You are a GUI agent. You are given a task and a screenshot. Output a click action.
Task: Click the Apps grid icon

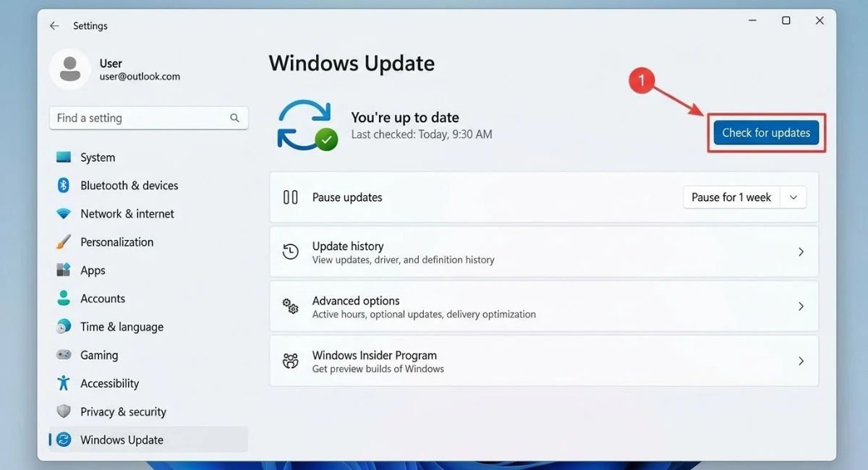click(64, 270)
